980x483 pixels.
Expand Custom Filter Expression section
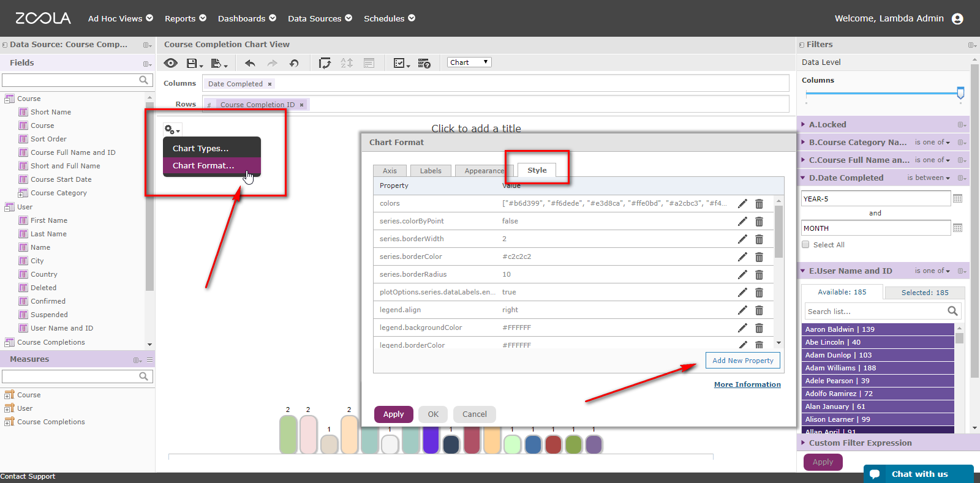(804, 443)
